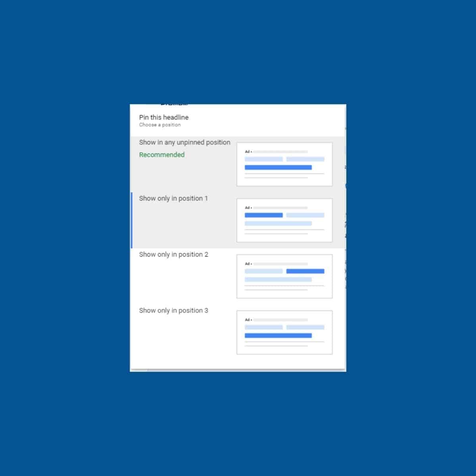476x476 pixels.
Task: Click the position 3 ad preview thumbnail
Action: [284, 332]
